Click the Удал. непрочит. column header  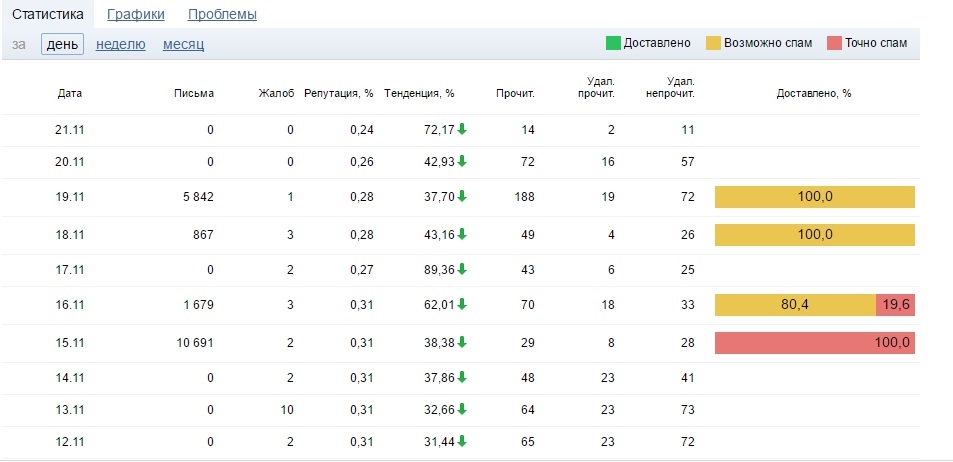[x=671, y=87]
